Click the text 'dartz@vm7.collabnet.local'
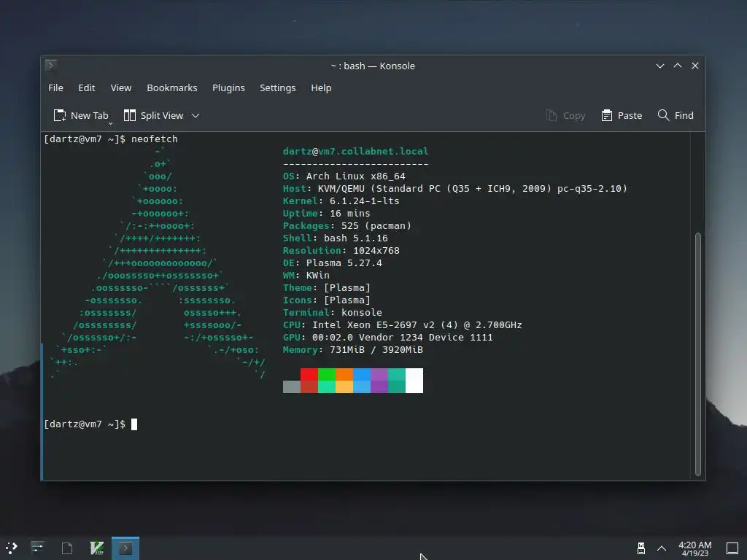This screenshot has height=560, width=747. click(355, 152)
